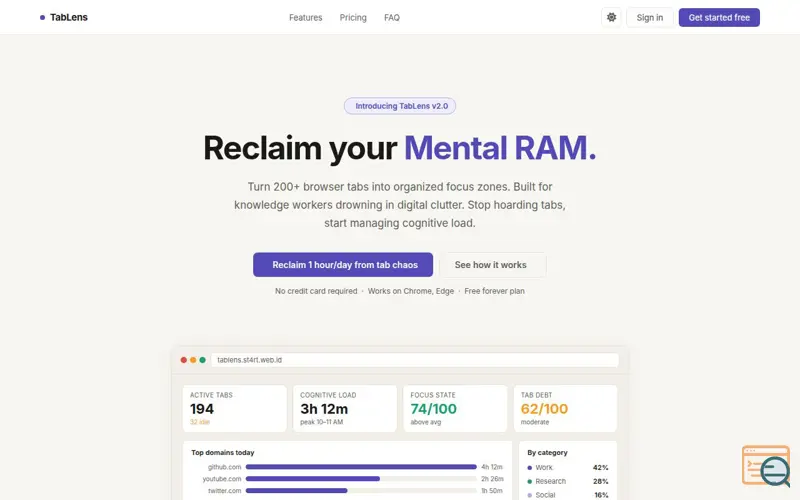Click the yellow window dot in mockup
The image size is (800, 500).
[193, 360]
